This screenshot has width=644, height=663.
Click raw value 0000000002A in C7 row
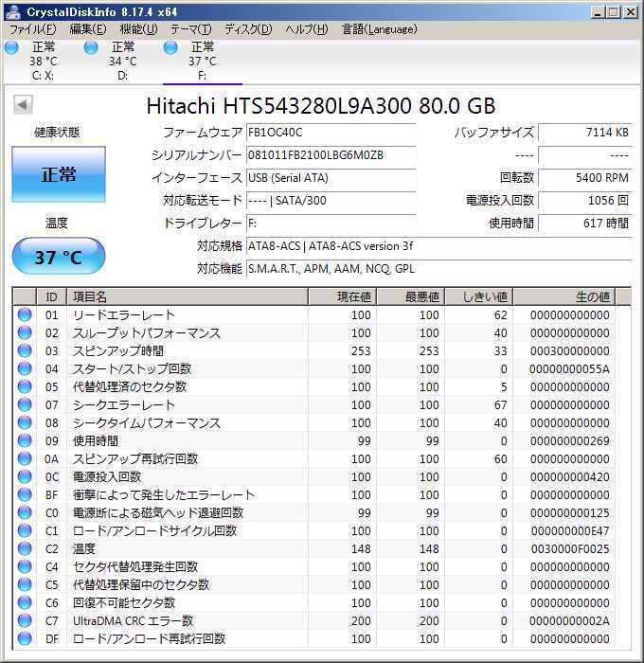(x=569, y=620)
